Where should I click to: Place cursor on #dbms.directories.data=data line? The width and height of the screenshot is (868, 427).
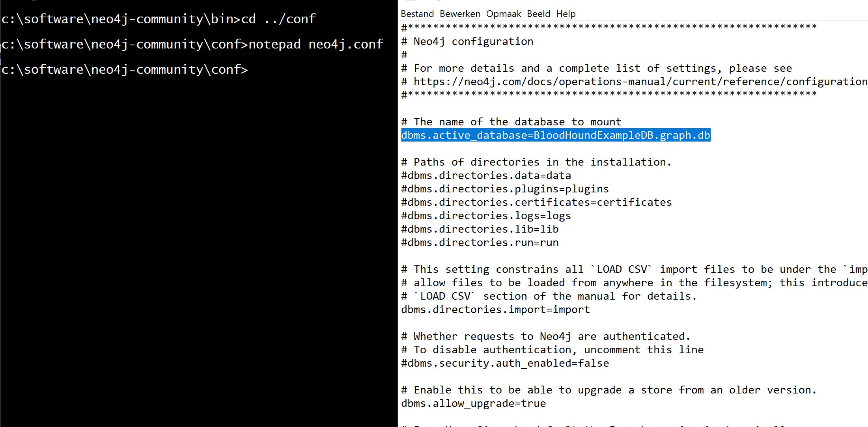click(486, 175)
